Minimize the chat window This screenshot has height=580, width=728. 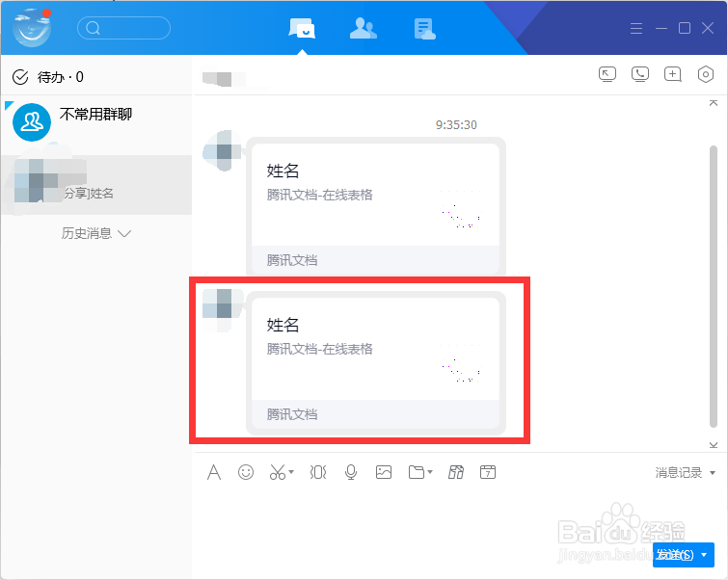(x=661, y=28)
